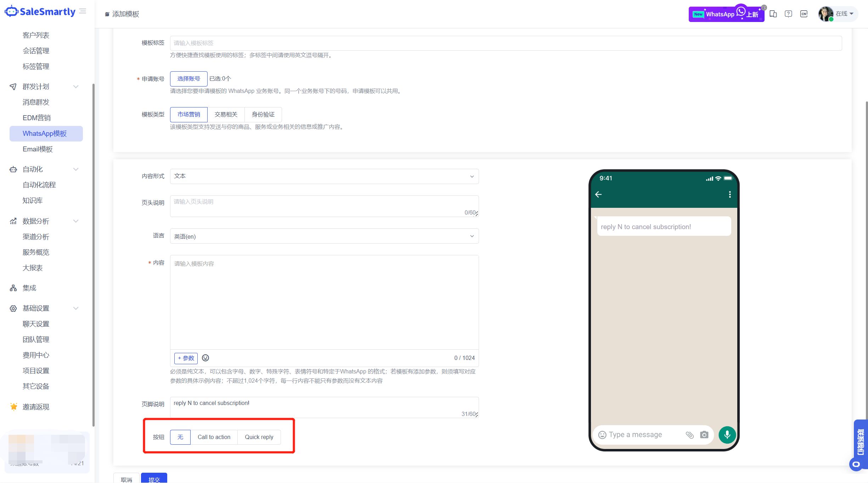Click the 选择账号 button

[188, 79]
